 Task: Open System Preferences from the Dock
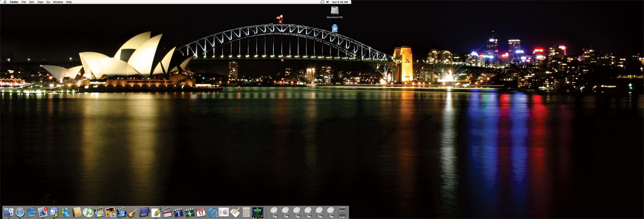pos(223,213)
